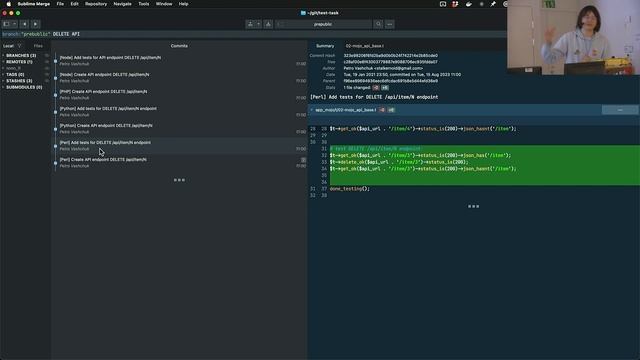Image resolution: width=640 pixels, height=360 pixels.
Task: Click the Docker whale icon in menu bar
Action: (x=469, y=4)
